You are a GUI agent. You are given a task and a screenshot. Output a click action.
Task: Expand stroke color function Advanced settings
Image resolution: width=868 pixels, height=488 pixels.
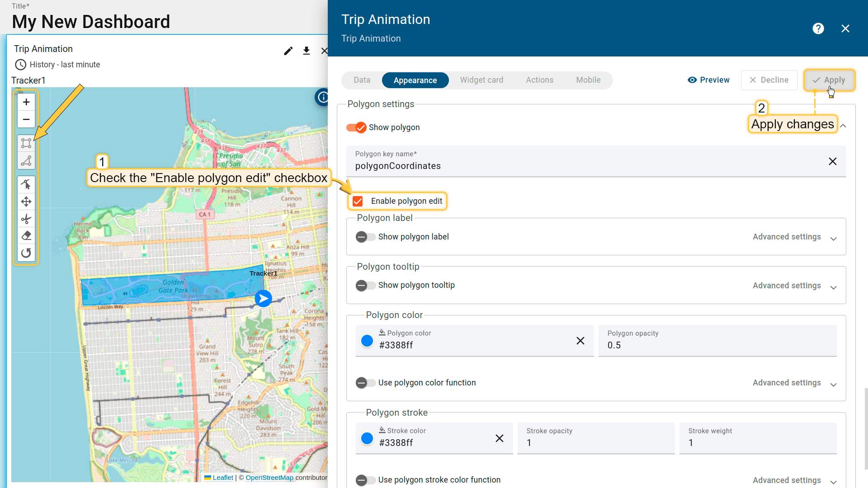coord(795,480)
